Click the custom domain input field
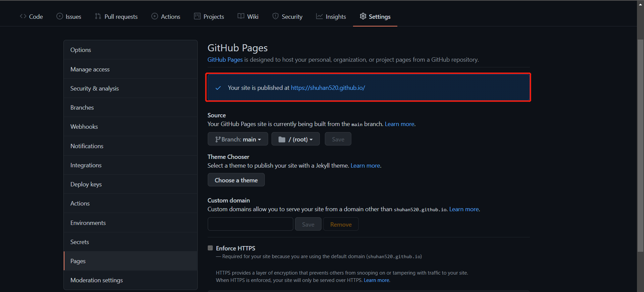The image size is (644, 292). pos(250,224)
